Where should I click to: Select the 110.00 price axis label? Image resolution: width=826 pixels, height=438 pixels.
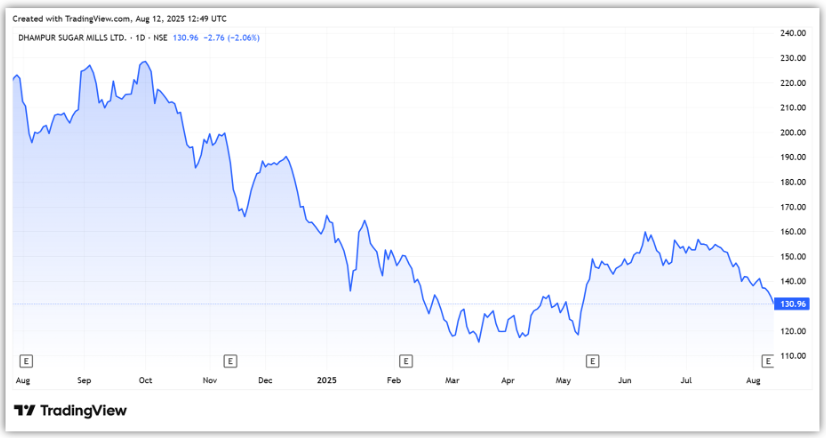coord(793,356)
